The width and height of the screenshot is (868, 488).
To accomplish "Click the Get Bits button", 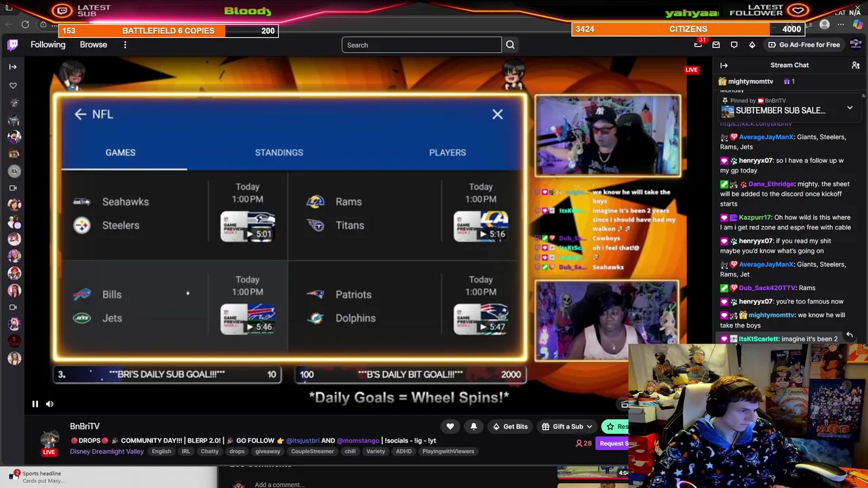I will tap(510, 426).
